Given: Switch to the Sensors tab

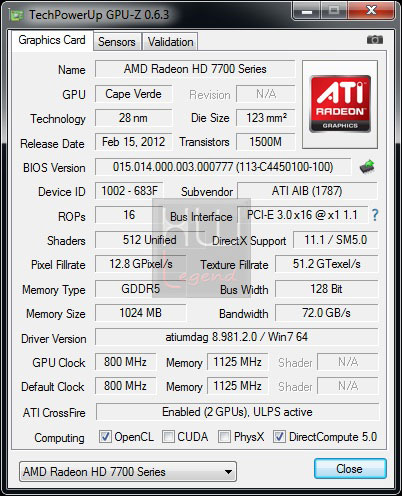Looking at the screenshot, I should pyautogui.click(x=117, y=42).
